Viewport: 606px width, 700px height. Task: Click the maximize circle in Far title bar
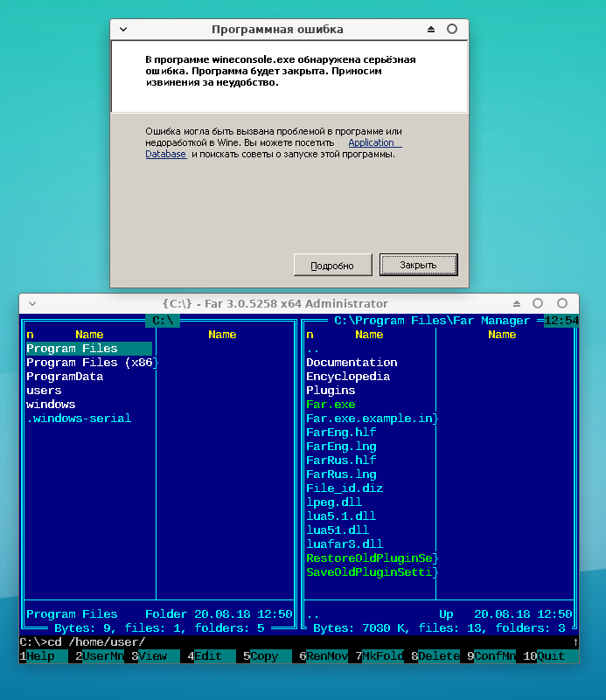[x=538, y=303]
